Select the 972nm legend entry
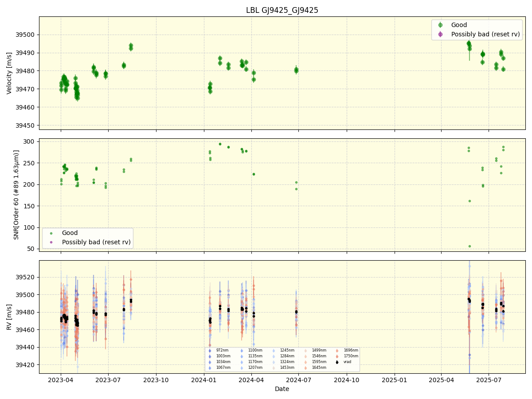This screenshot has width=532, height=399. pos(222,350)
